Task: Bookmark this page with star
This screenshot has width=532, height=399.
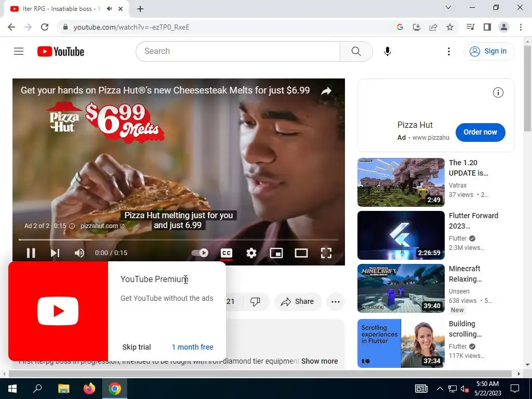Action: (449, 27)
